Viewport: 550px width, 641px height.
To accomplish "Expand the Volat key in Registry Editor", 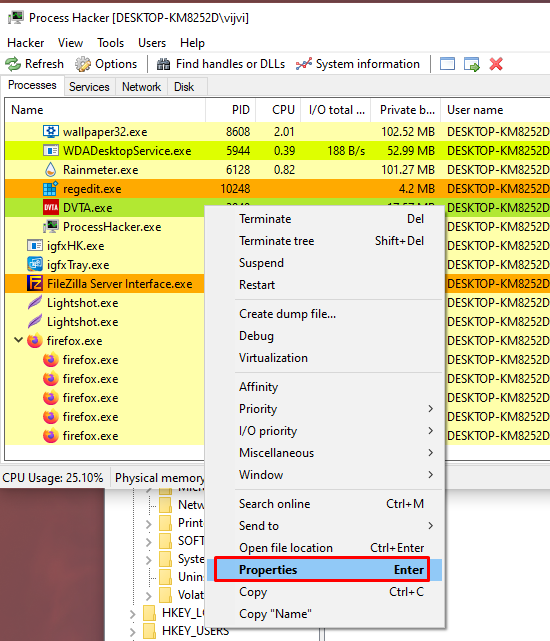I will point(148,595).
